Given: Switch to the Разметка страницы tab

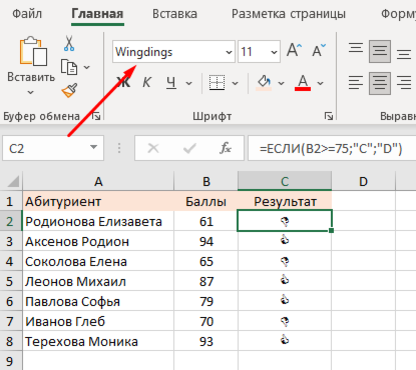Looking at the screenshot, I should [289, 14].
